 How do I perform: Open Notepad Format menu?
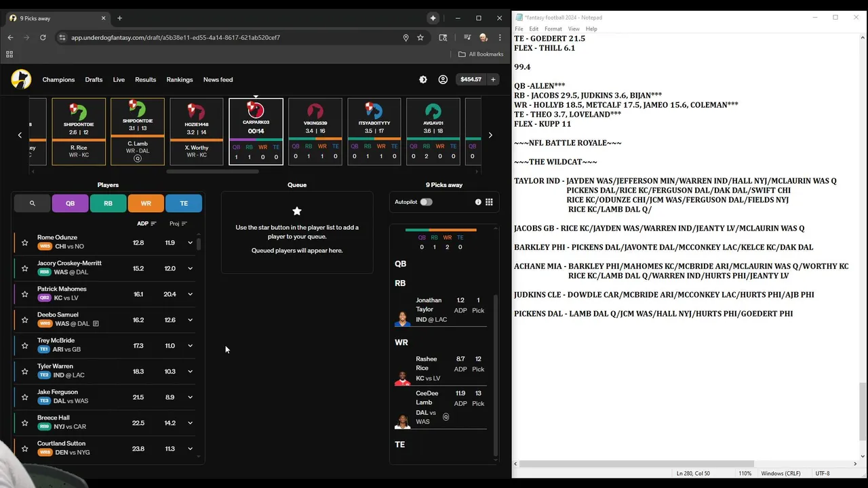[553, 29]
